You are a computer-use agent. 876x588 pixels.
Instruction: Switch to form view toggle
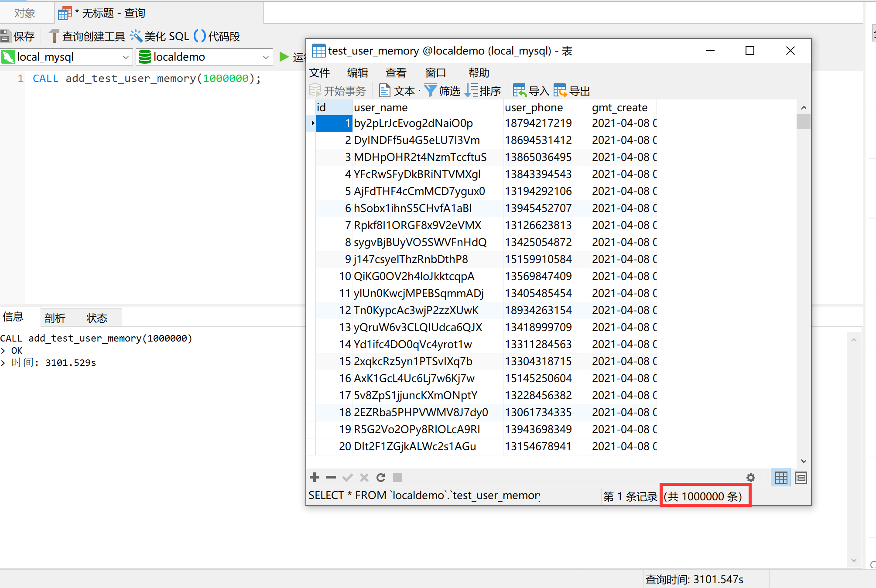801,478
